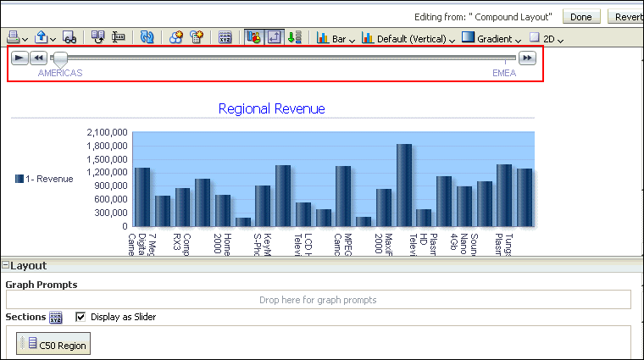Click the new calculated item icon
Viewport: 644px width, 360px height.
197,38
